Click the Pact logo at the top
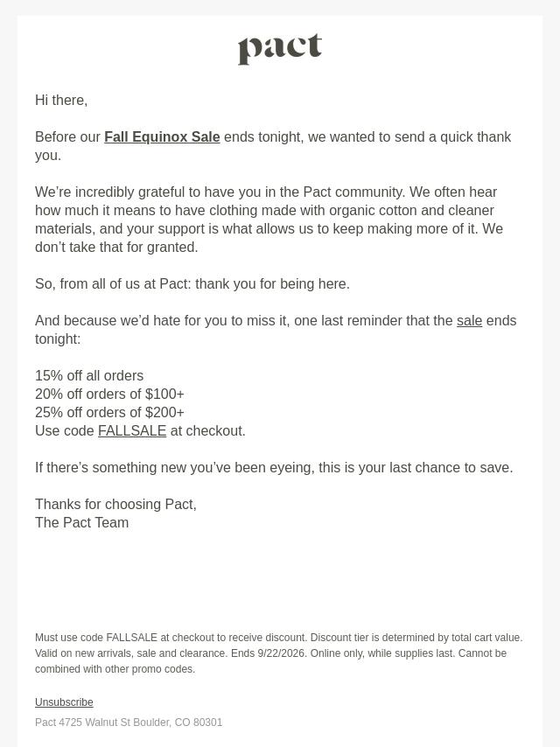560x747 pixels. 280,49
